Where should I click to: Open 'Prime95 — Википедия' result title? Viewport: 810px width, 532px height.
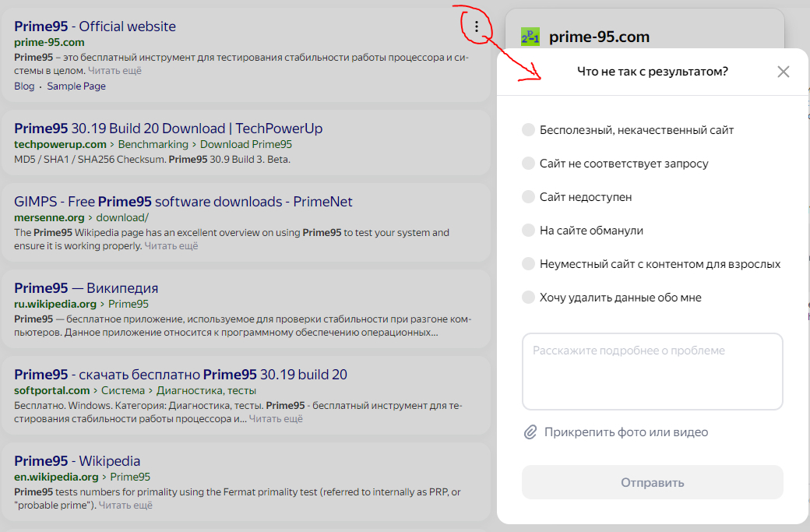pos(86,287)
